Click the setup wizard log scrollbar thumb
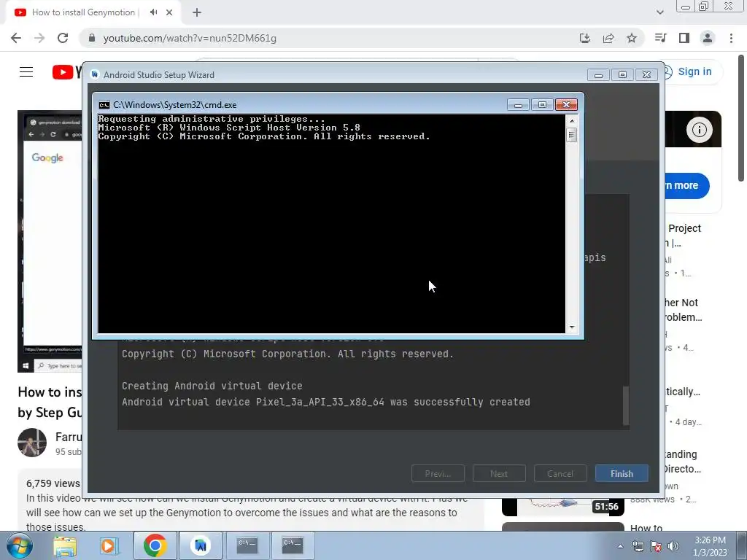The width and height of the screenshot is (747, 560). (626, 405)
